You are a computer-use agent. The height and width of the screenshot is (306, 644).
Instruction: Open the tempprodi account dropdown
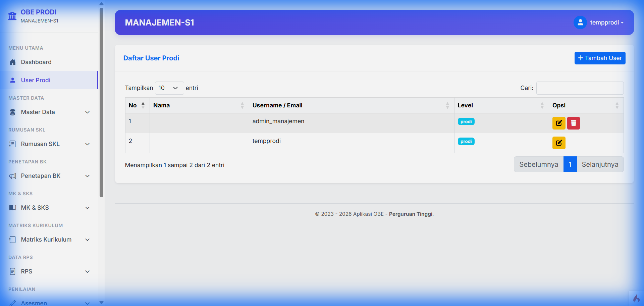(606, 22)
